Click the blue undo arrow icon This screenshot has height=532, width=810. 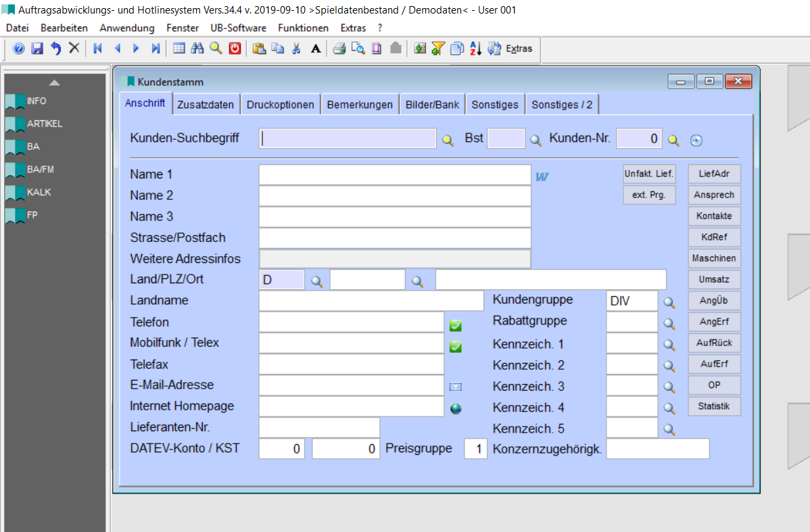pyautogui.click(x=55, y=49)
